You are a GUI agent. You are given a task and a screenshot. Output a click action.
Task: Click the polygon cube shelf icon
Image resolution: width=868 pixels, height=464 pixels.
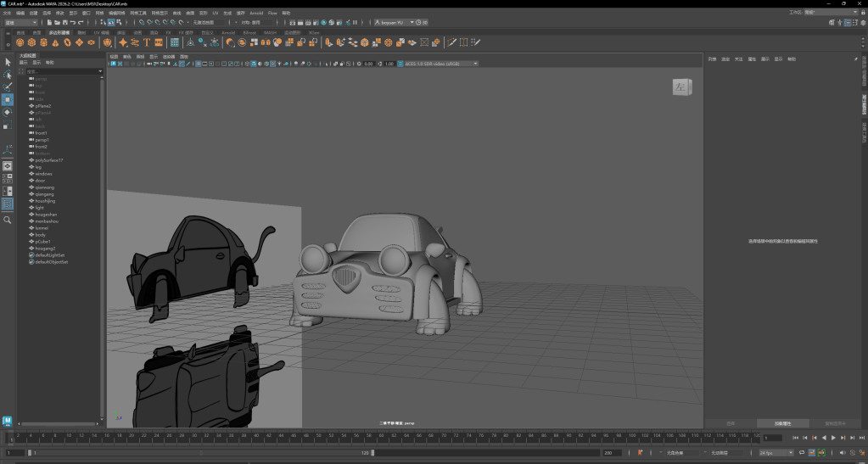coord(31,42)
